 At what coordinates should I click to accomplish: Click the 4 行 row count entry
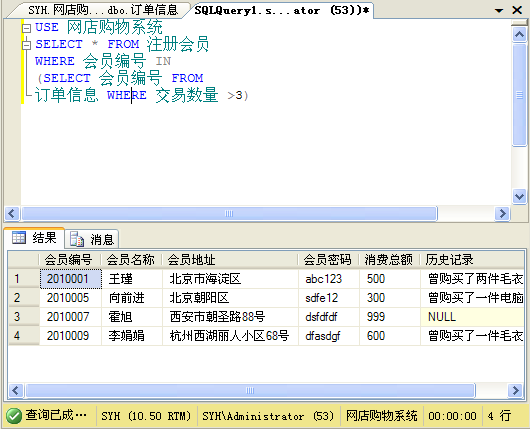click(x=499, y=416)
